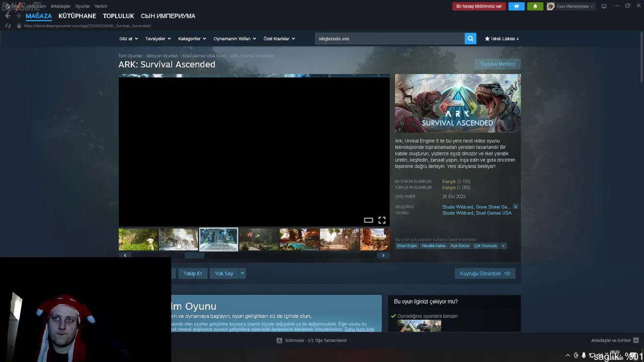Click the thumbnail strip scrollbar handle
Screen dimensions: 644x362
pyautogui.click(x=194, y=255)
